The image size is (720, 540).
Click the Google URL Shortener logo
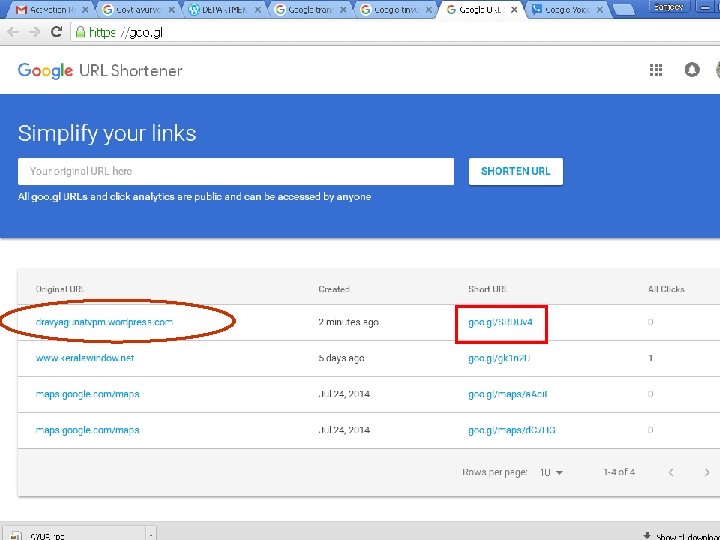coord(100,71)
